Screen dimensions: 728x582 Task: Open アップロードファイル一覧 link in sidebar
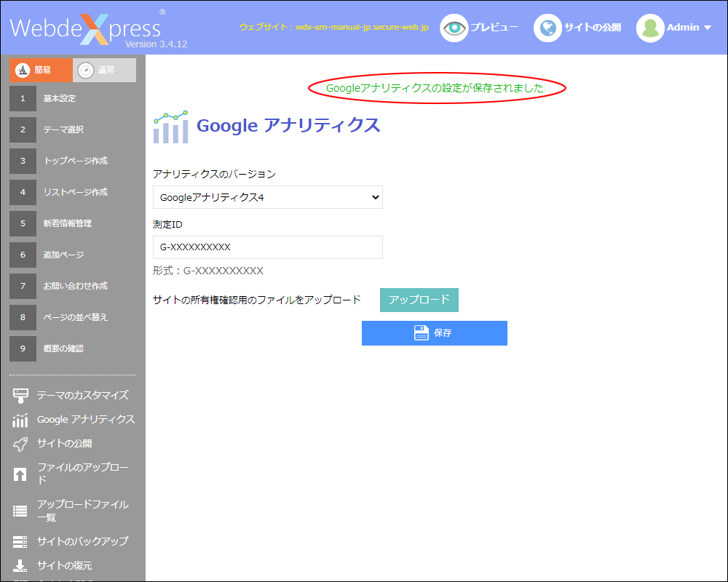tap(83, 511)
